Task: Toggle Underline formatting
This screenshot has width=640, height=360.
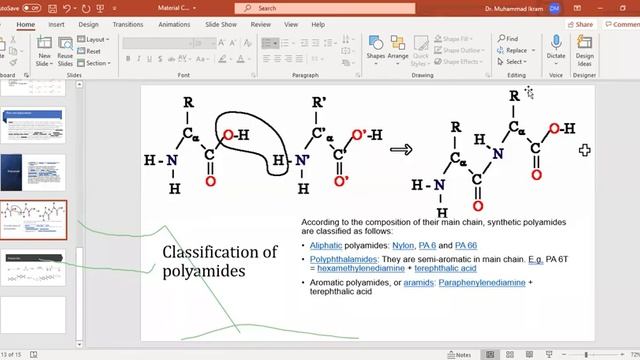Action: (x=149, y=59)
